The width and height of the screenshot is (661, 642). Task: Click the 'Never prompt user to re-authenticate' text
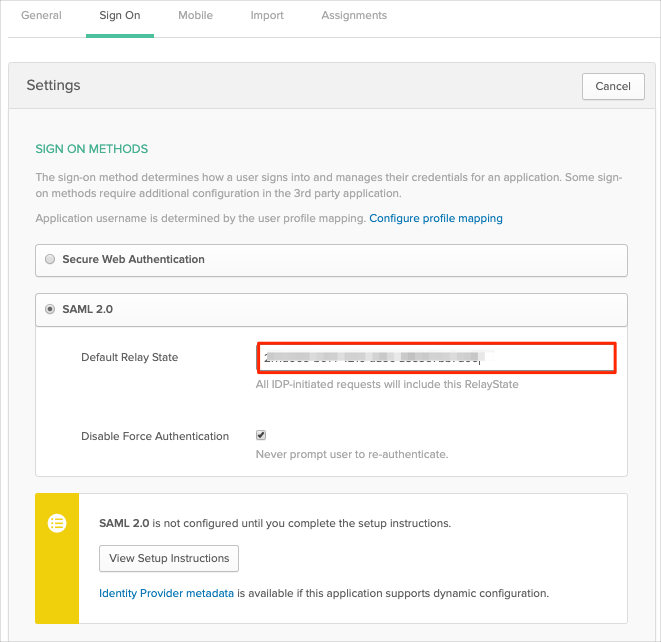tap(352, 454)
